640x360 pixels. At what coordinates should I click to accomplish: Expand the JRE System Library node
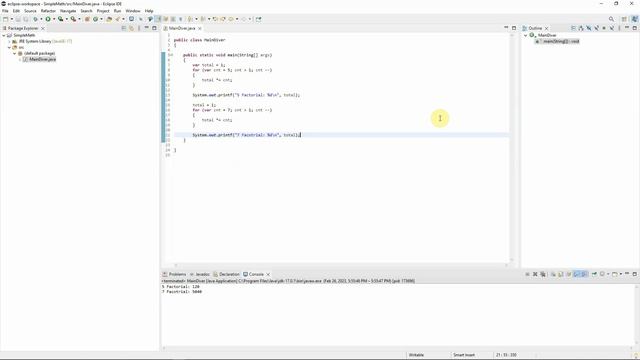pyautogui.click(x=9, y=41)
